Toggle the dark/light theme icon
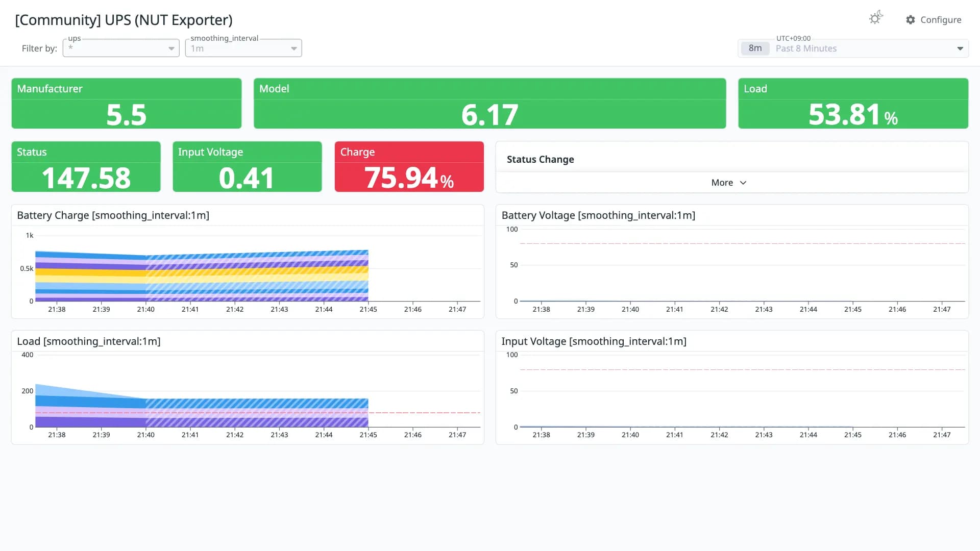Screen dimensions: 980x551 (876, 18)
